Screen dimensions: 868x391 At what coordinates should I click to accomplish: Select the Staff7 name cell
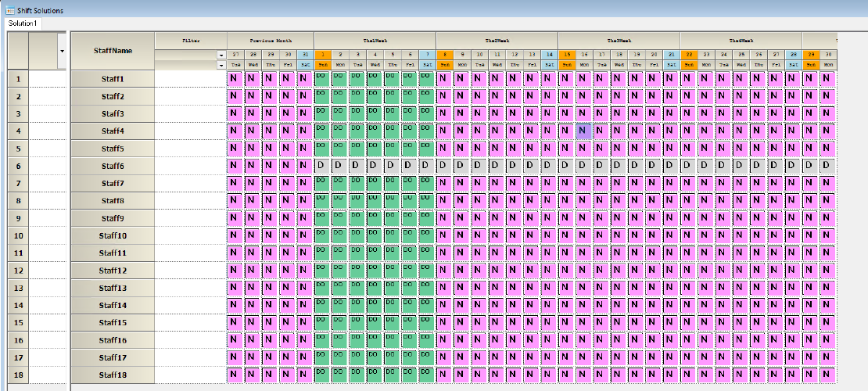[x=113, y=183]
